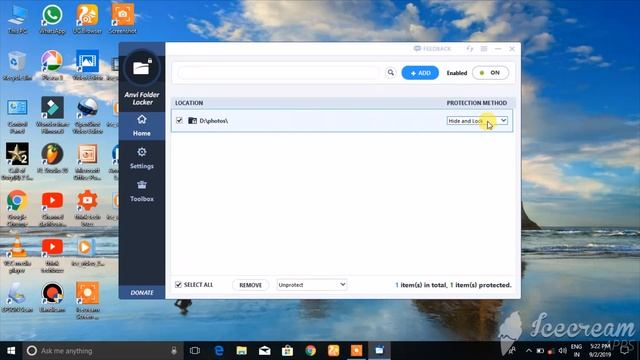Click the REMOVE button
This screenshot has width=640, height=360.
point(251,285)
